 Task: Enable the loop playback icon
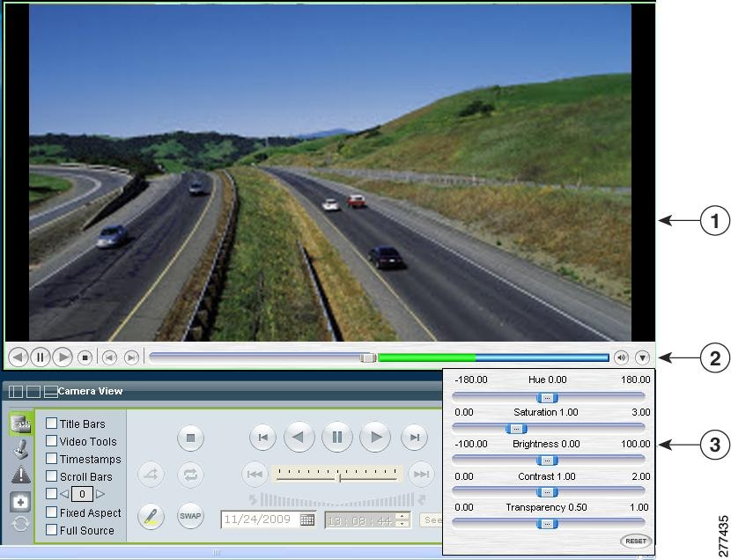pos(190,474)
